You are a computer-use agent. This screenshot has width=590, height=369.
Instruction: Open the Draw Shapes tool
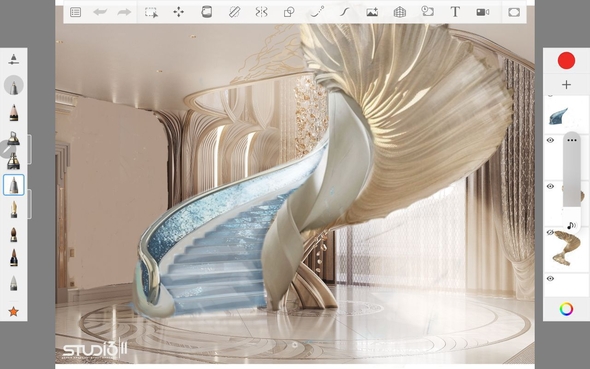(289, 12)
